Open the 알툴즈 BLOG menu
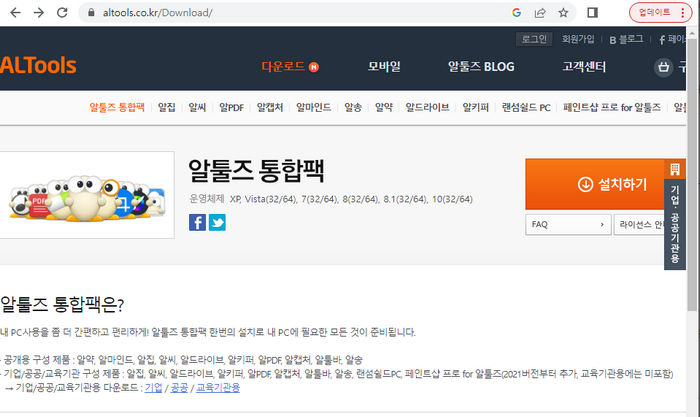The height and width of the screenshot is (417, 700). pyautogui.click(x=481, y=67)
